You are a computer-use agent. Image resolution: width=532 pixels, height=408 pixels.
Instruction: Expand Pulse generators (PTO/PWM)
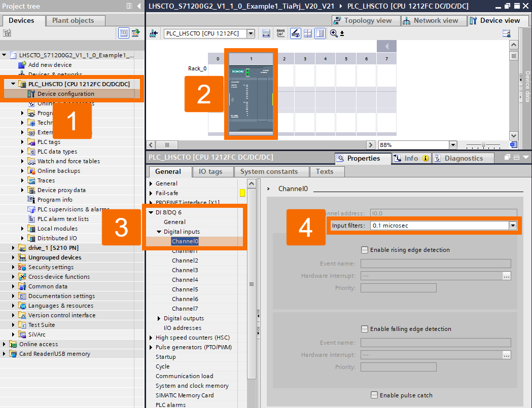click(151, 347)
